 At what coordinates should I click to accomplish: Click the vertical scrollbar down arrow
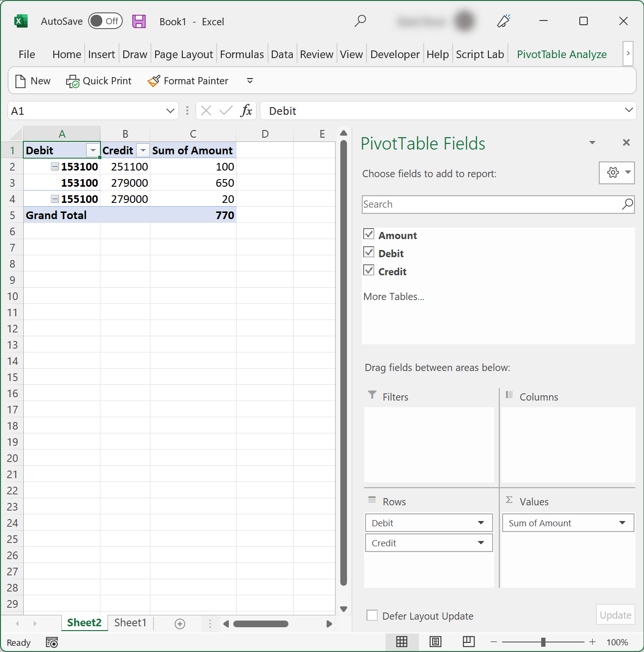tap(344, 609)
